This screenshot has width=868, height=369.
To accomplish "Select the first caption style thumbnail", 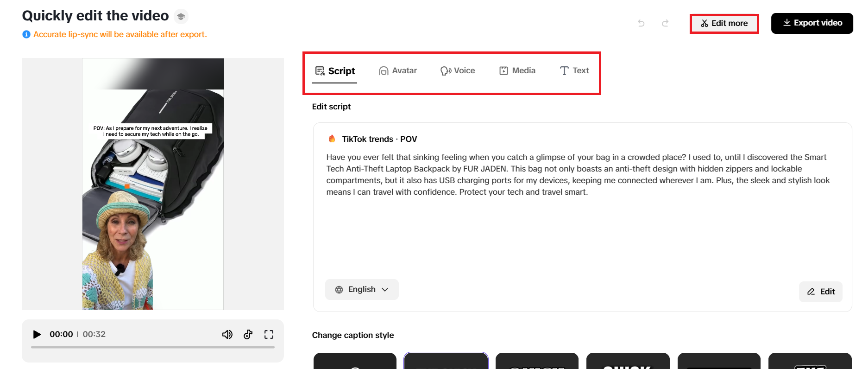I will pyautogui.click(x=355, y=361).
